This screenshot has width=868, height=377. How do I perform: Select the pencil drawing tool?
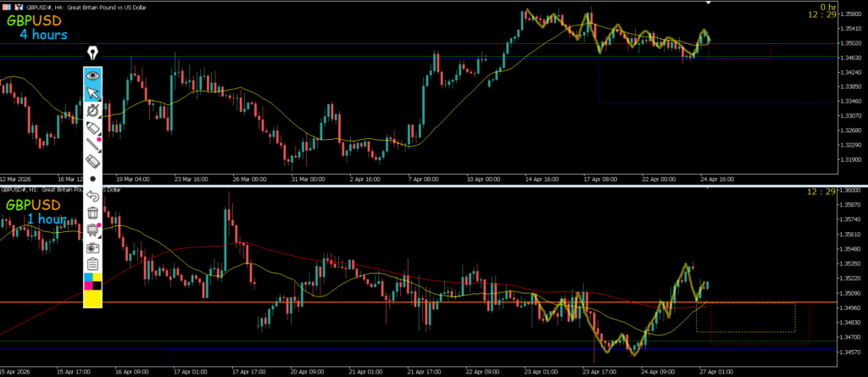tap(93, 127)
